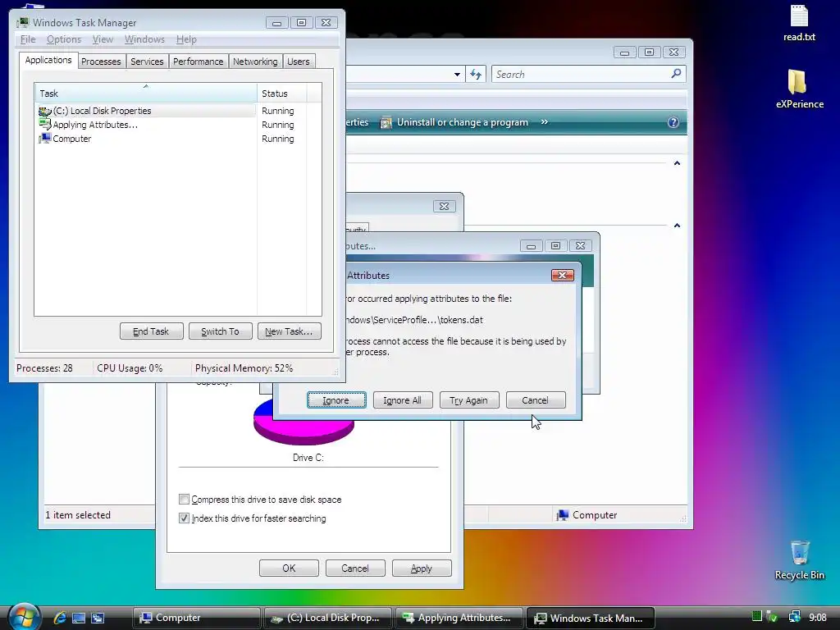Click the Windows Start orb

point(24,617)
